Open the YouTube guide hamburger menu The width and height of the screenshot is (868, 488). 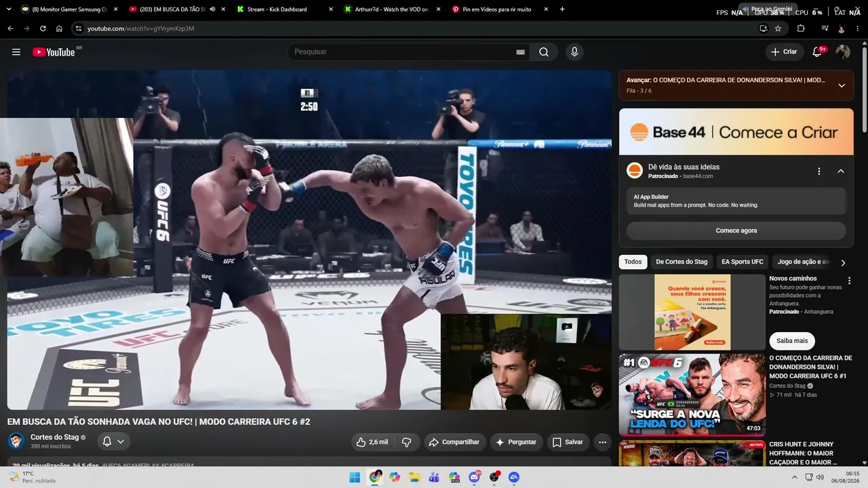click(x=16, y=52)
